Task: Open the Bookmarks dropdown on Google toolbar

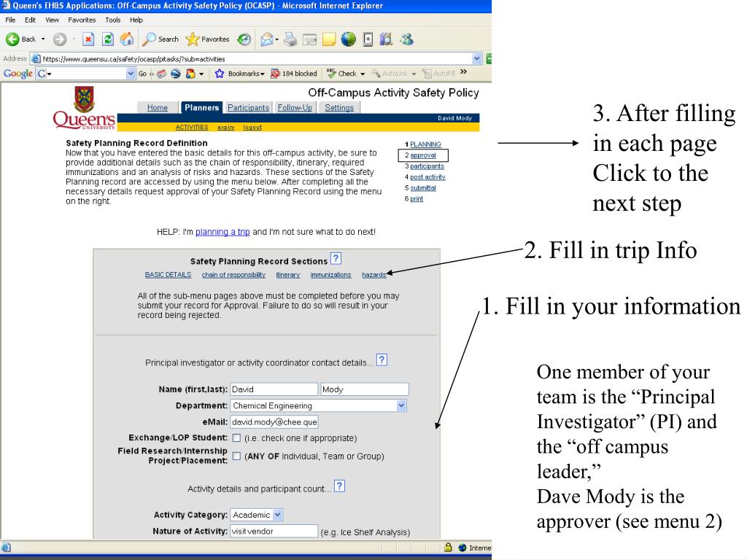Action: 263,74
